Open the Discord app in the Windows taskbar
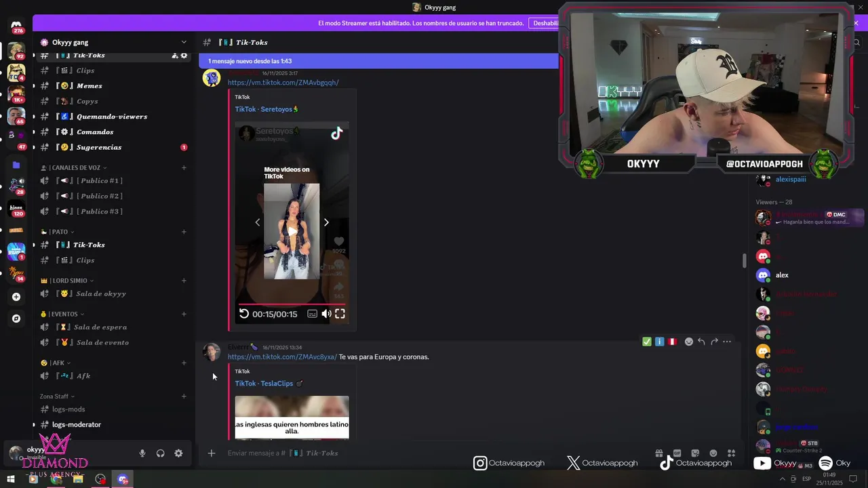 [x=123, y=479]
